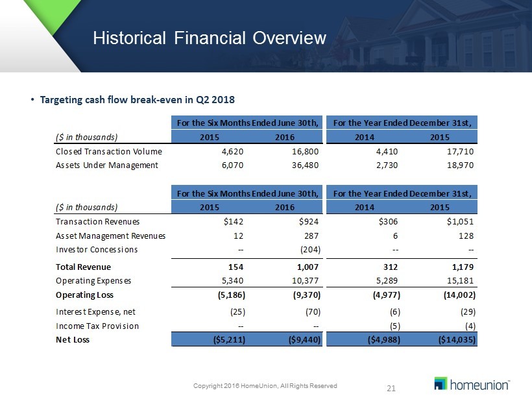
Task: Click the Asset Management Revenues row label
Action: [x=110, y=236]
